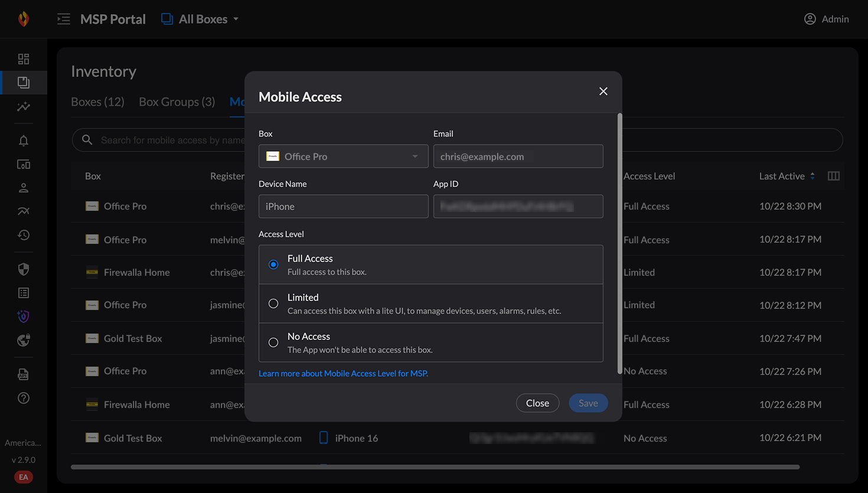Click the shield security sidebar icon

(24, 269)
